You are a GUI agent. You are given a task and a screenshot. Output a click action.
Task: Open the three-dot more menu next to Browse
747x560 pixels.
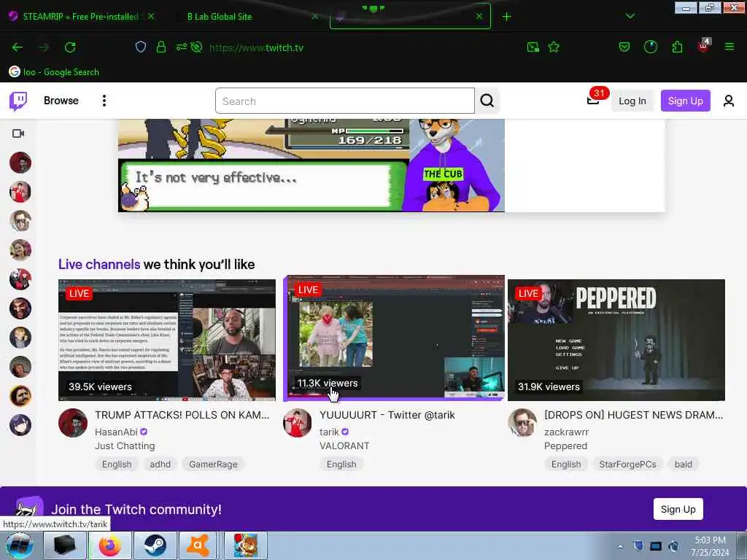(104, 101)
